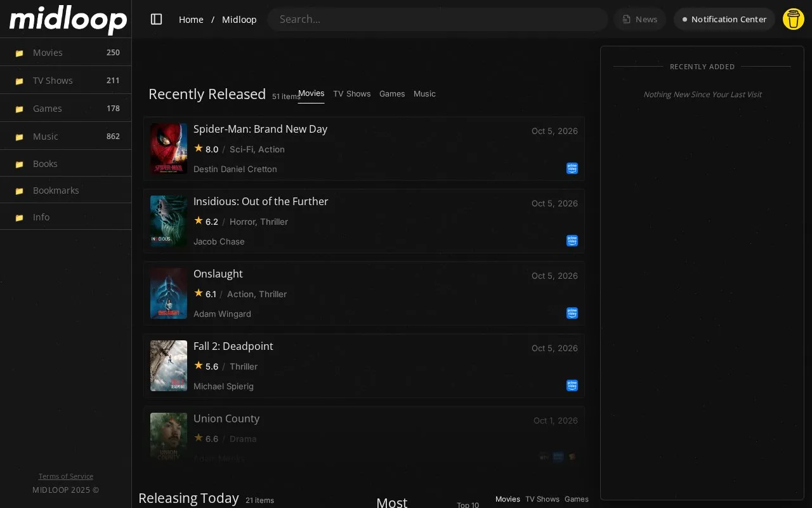Click director name Adam Wingard
The height and width of the screenshot is (508, 812).
coord(222,314)
